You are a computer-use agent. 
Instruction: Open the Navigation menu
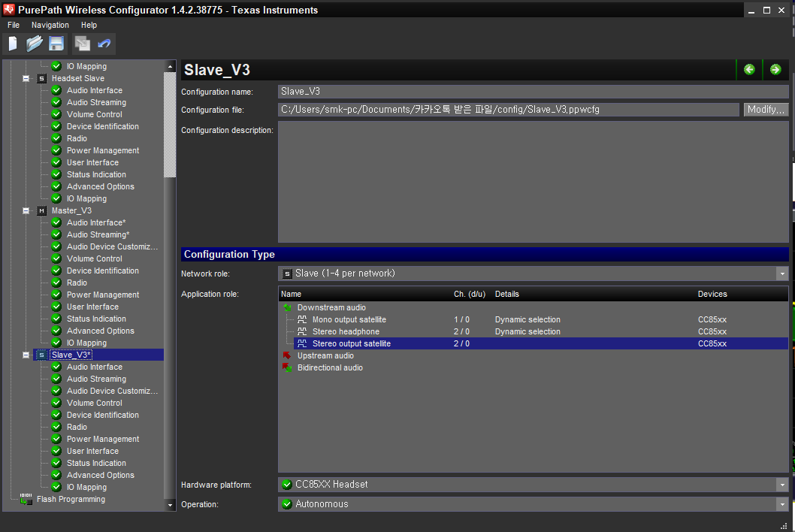(50, 25)
